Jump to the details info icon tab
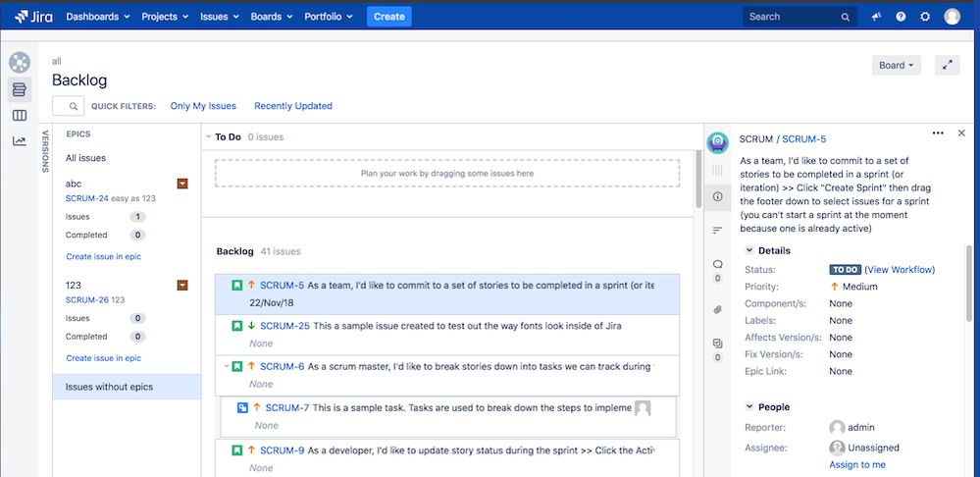The width and height of the screenshot is (980, 477). [717, 196]
